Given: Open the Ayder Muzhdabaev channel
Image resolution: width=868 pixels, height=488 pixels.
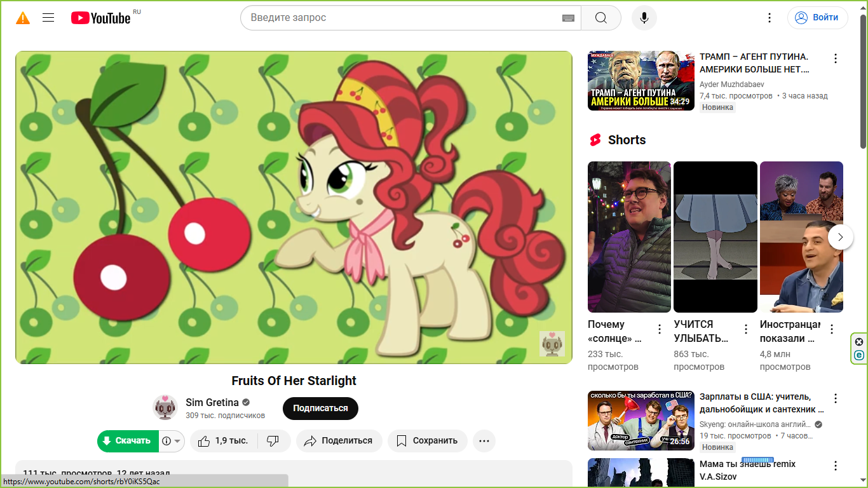Looking at the screenshot, I should [732, 85].
